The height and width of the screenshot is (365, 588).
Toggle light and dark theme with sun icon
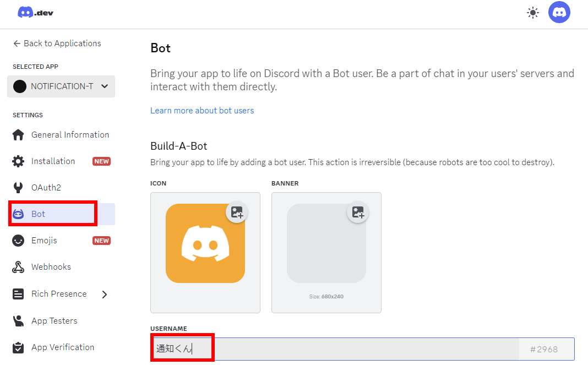click(x=532, y=12)
